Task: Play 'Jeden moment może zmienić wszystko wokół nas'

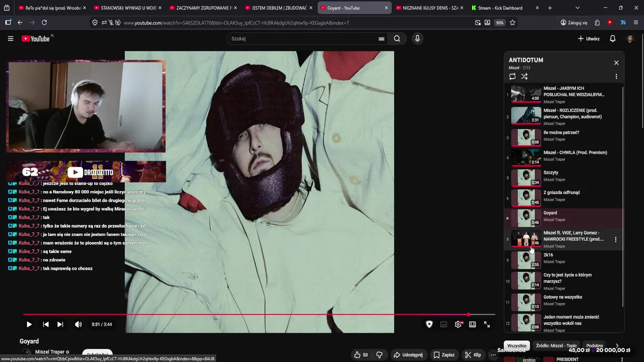Action: [x=564, y=323]
